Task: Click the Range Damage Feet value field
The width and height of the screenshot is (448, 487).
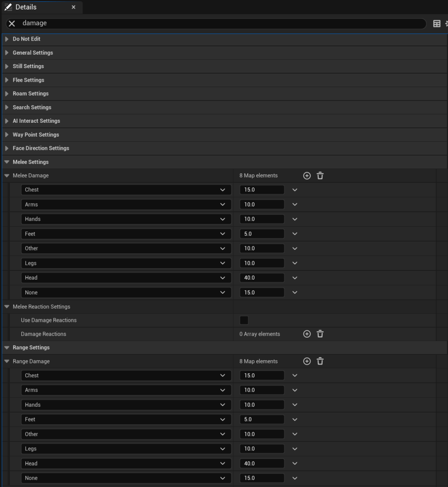Action: 262,419
